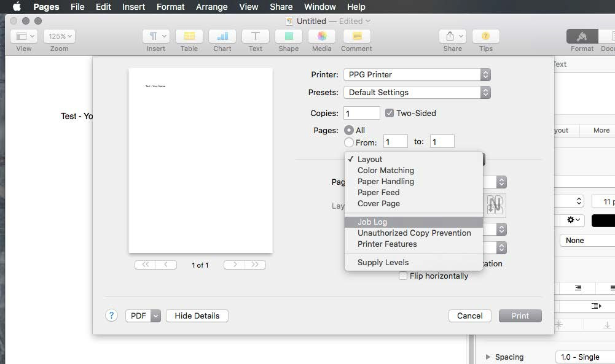The width and height of the screenshot is (615, 364).
Task: Open the 1.0 - Single spacing dropdown
Action: pos(585,357)
